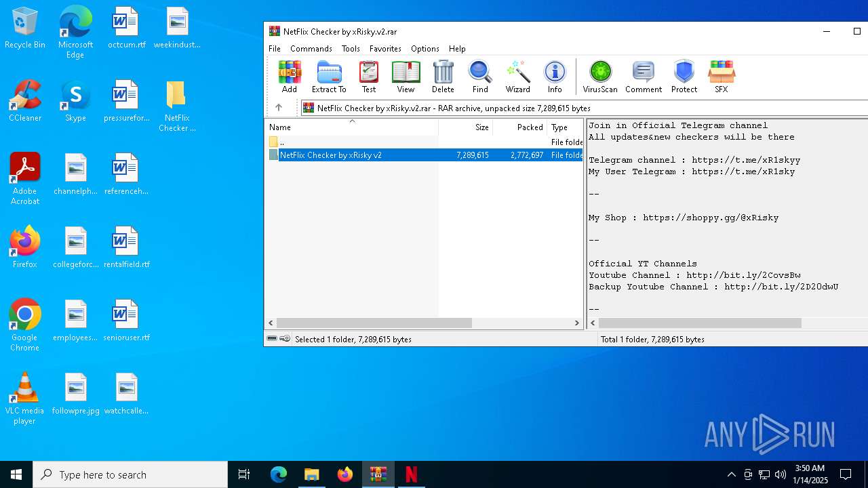868x488 pixels.
Task: Open the notification center icon
Action: coord(846,474)
